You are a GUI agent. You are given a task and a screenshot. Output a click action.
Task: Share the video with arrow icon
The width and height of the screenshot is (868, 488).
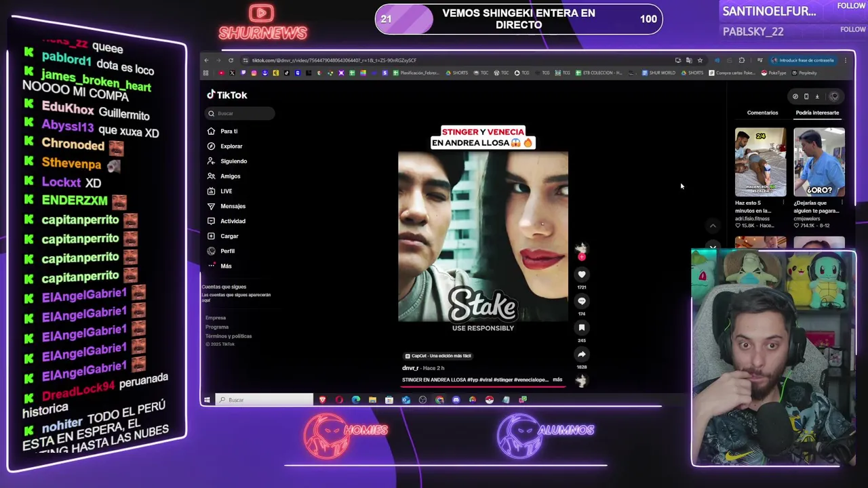[581, 354]
